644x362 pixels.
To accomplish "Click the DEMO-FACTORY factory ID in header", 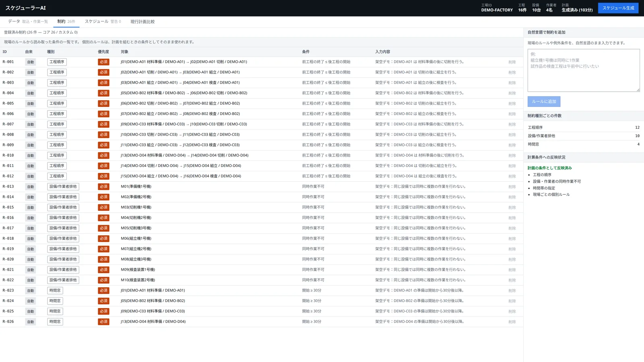I will tap(497, 10).
